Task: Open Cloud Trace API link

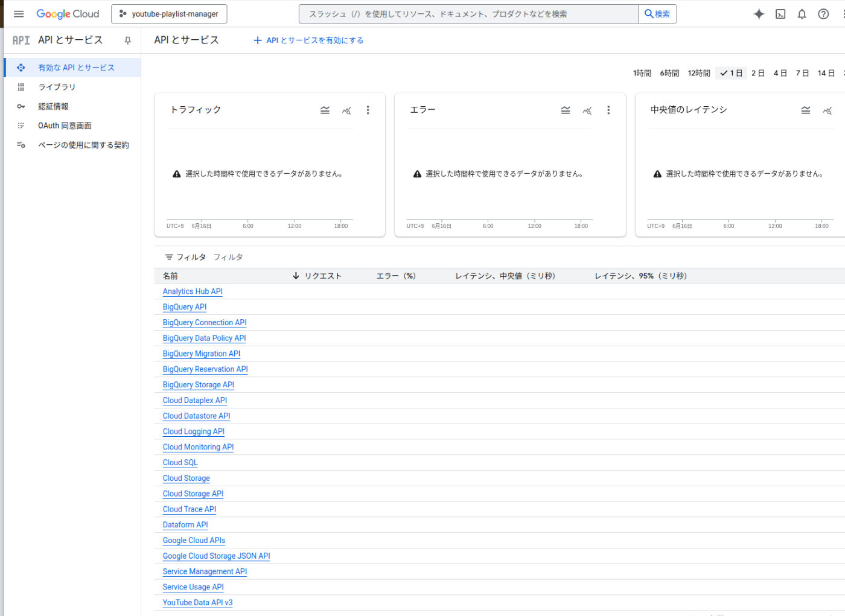Action: point(190,509)
